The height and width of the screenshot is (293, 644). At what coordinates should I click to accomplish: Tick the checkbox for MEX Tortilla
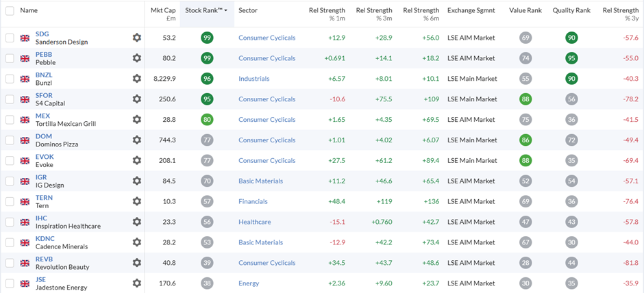(10, 119)
